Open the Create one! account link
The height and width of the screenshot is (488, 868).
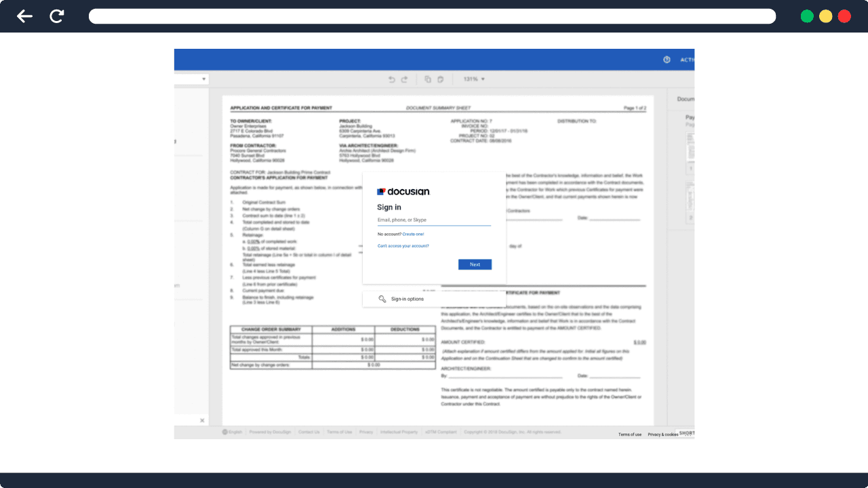[x=413, y=234]
